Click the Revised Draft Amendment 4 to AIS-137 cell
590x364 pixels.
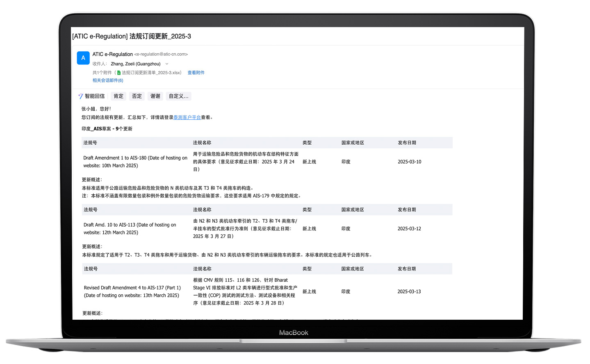point(132,291)
